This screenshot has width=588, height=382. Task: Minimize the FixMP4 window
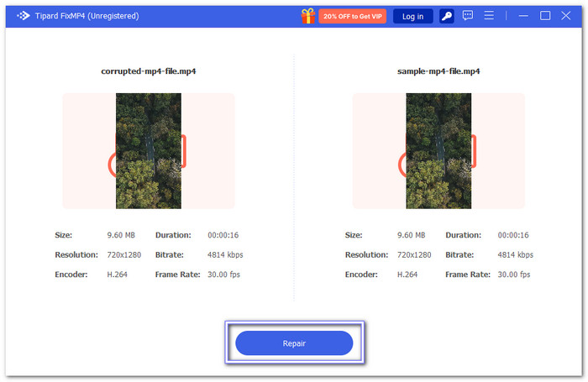522,16
